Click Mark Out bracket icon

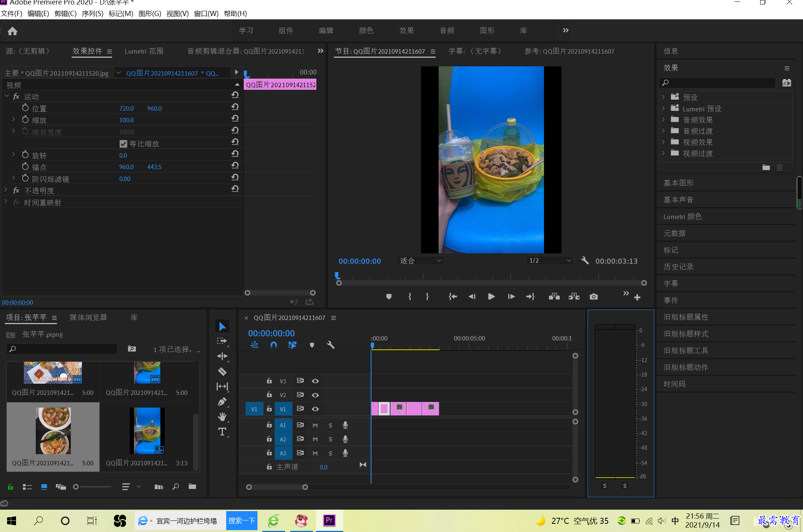[x=427, y=297]
